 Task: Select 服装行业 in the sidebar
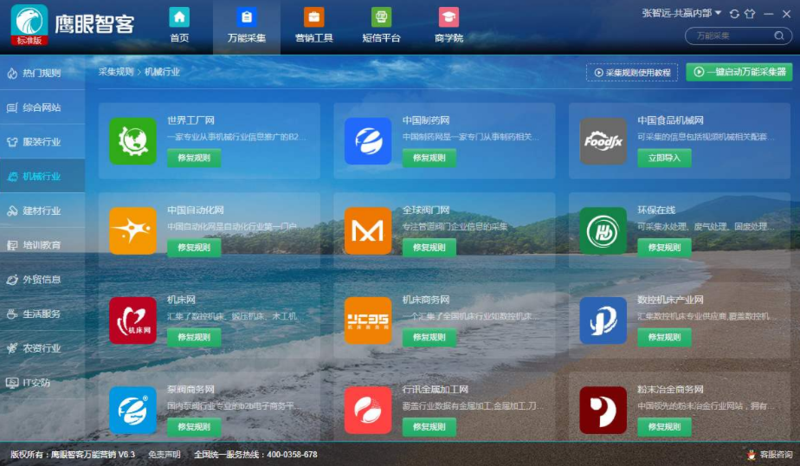click(42, 142)
